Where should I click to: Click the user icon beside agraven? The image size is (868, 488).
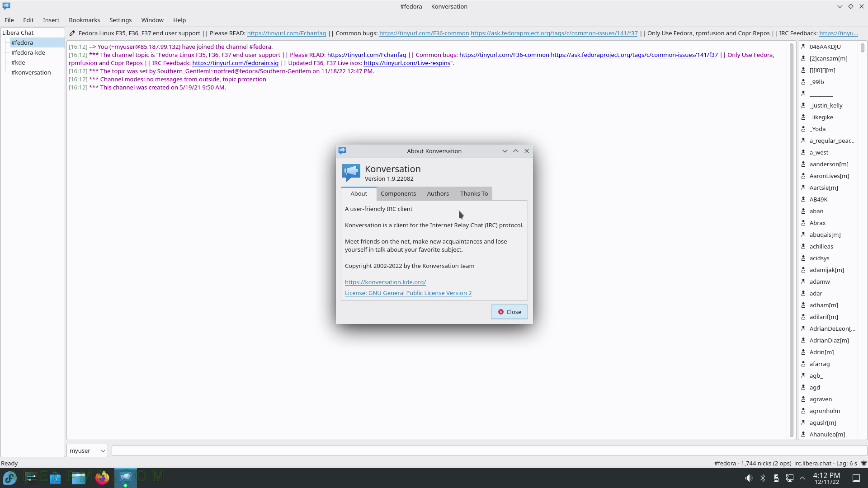(803, 399)
